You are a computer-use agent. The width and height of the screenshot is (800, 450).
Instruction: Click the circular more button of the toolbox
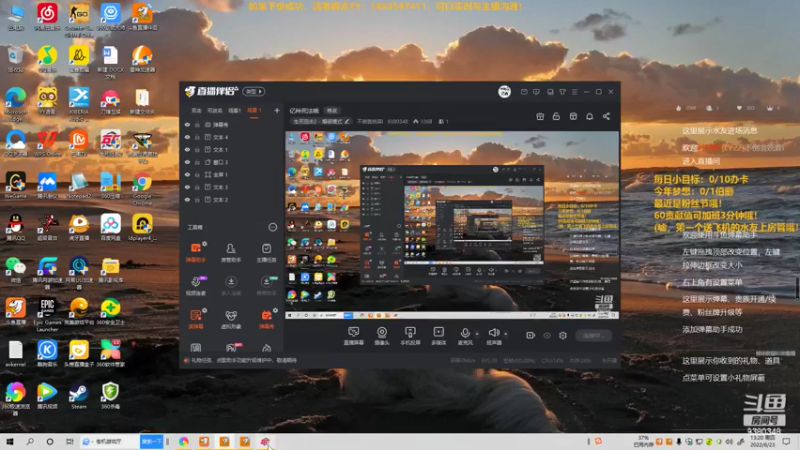[x=273, y=227]
